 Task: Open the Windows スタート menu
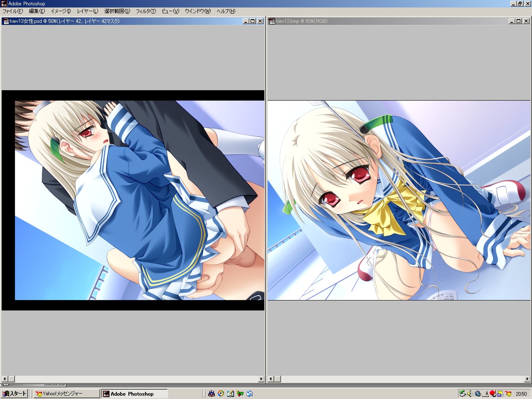pos(14,394)
